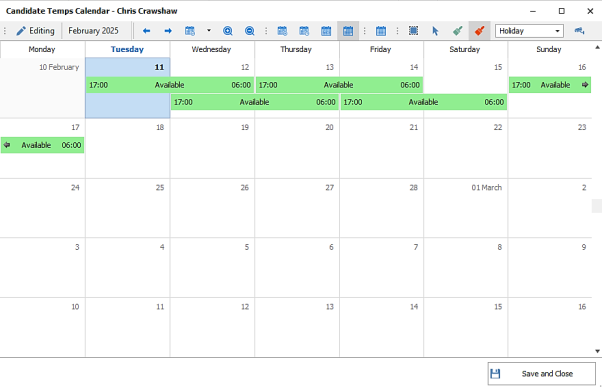
Task: Maximize the Candidate Temps Calendar window
Action: pos(561,11)
